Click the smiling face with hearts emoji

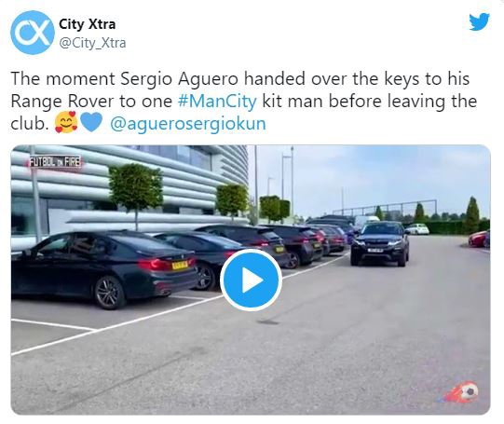coord(66,122)
